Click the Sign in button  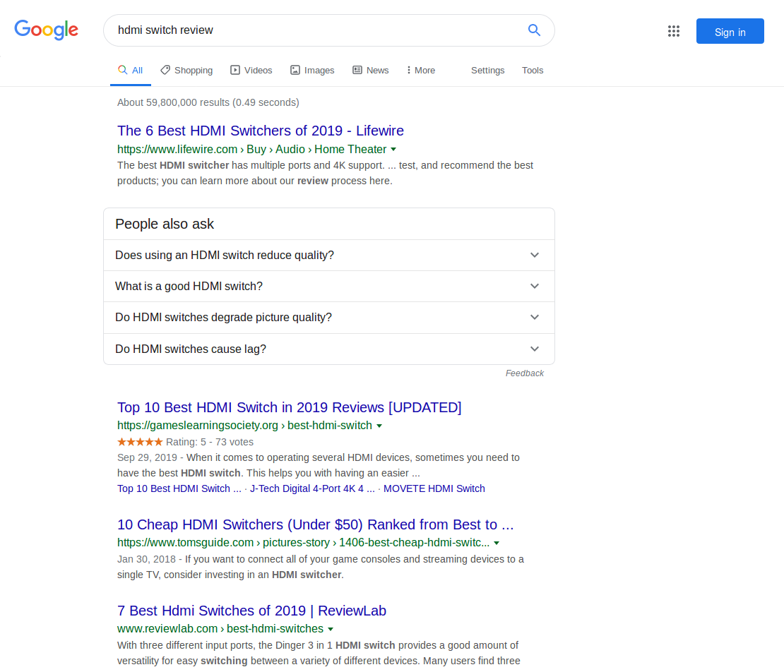coord(730,32)
